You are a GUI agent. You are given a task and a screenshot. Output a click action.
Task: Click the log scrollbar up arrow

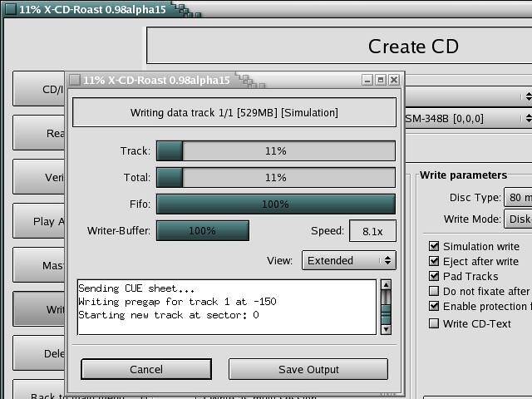[x=386, y=284]
